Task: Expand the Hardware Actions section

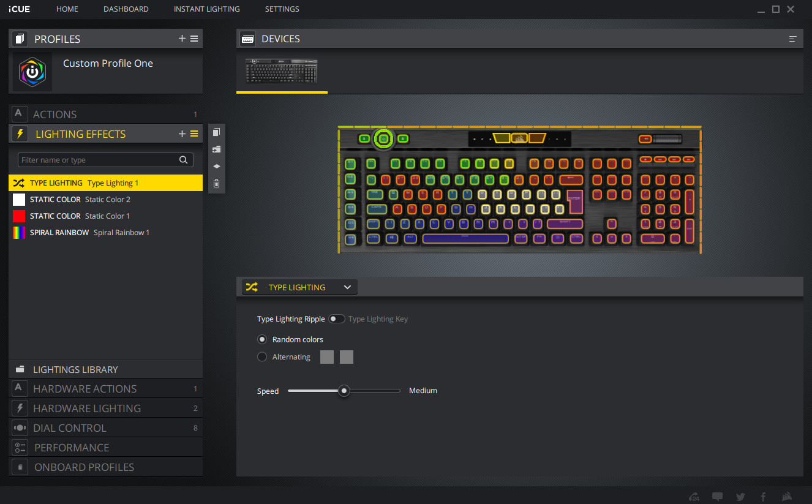Action: [x=105, y=389]
